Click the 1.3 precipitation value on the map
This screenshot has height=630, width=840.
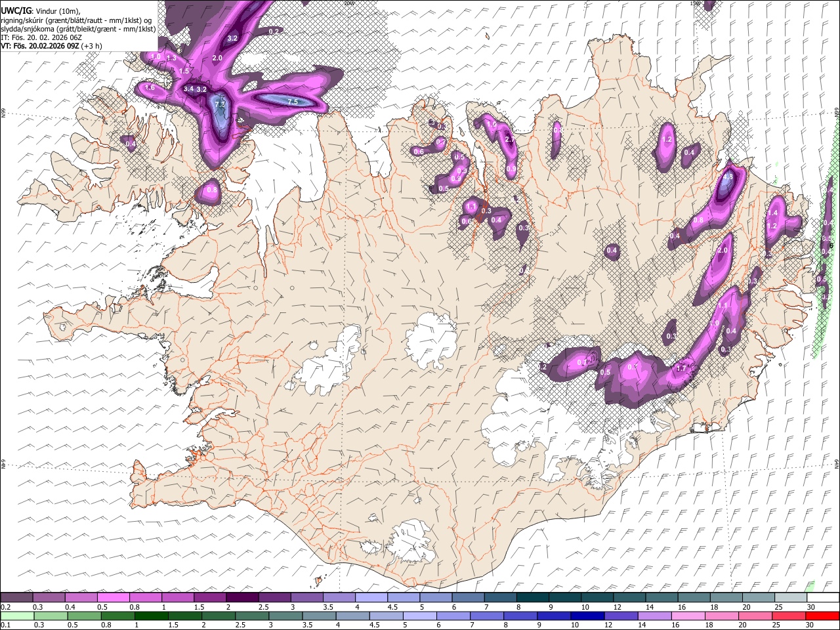click(x=171, y=58)
